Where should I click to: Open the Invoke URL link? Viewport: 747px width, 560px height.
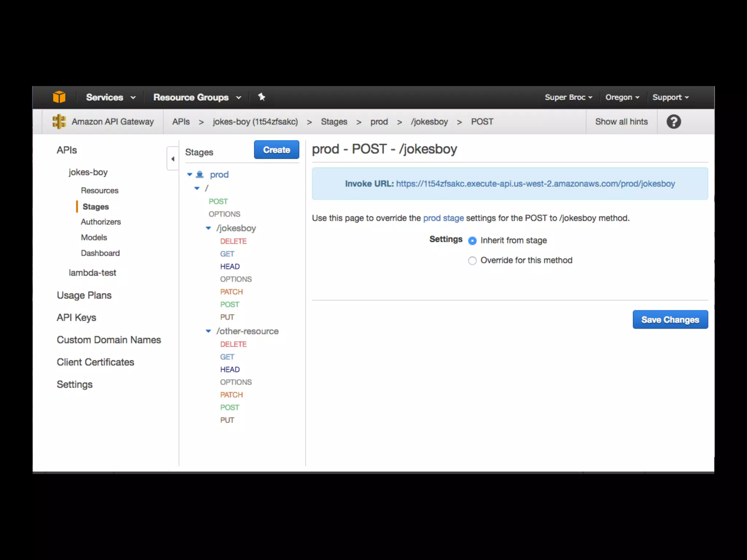[535, 184]
